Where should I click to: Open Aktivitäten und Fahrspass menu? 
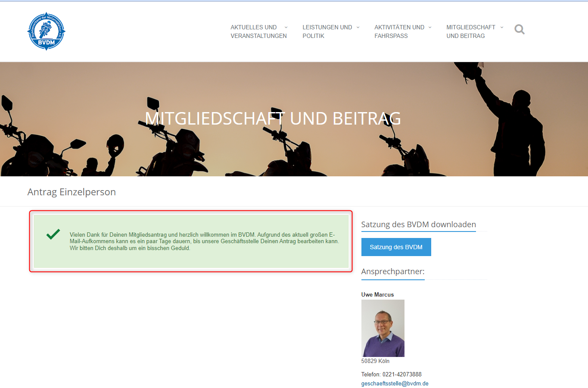(x=399, y=31)
